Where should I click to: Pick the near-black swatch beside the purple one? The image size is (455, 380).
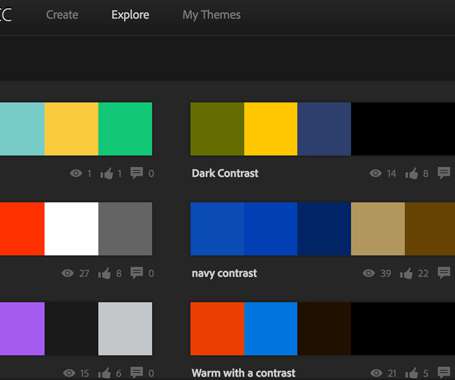click(71, 329)
